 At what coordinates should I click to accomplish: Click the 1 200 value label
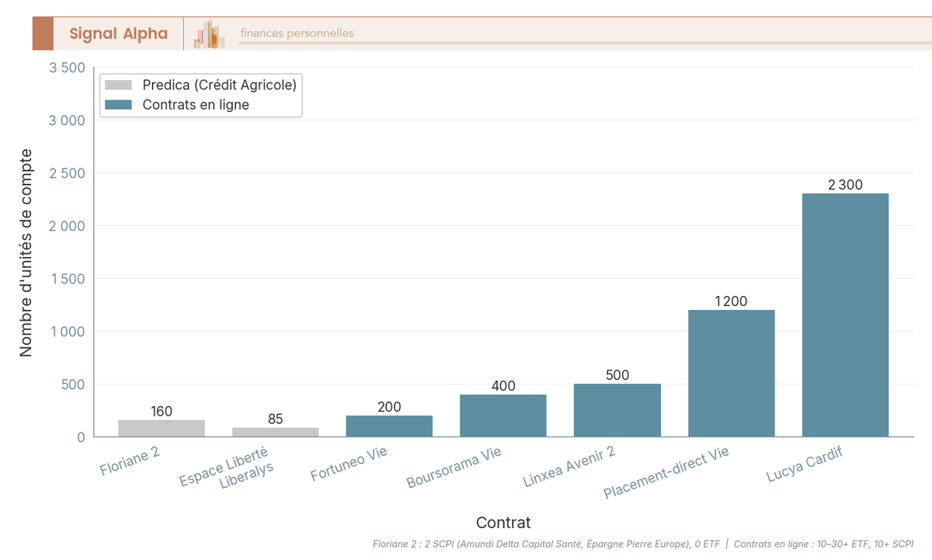[732, 301]
